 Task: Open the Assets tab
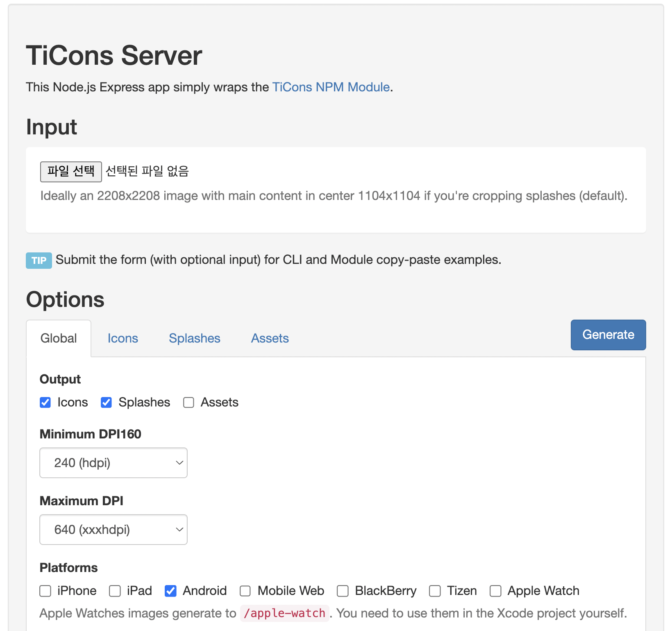coord(270,338)
